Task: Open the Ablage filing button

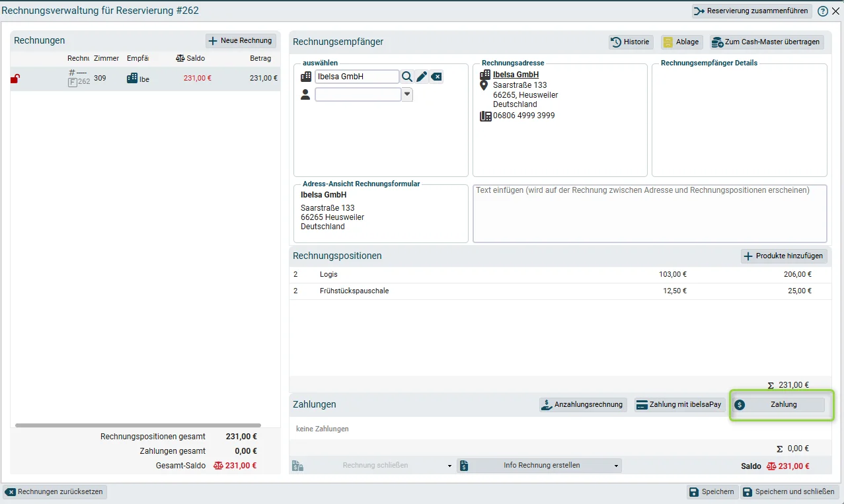Action: point(681,42)
